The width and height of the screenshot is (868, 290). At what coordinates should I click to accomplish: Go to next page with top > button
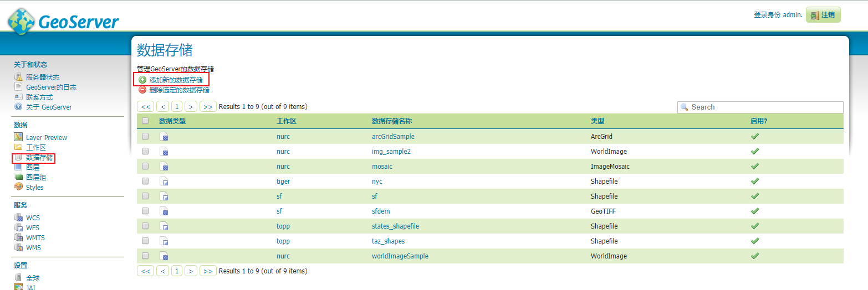click(x=191, y=106)
